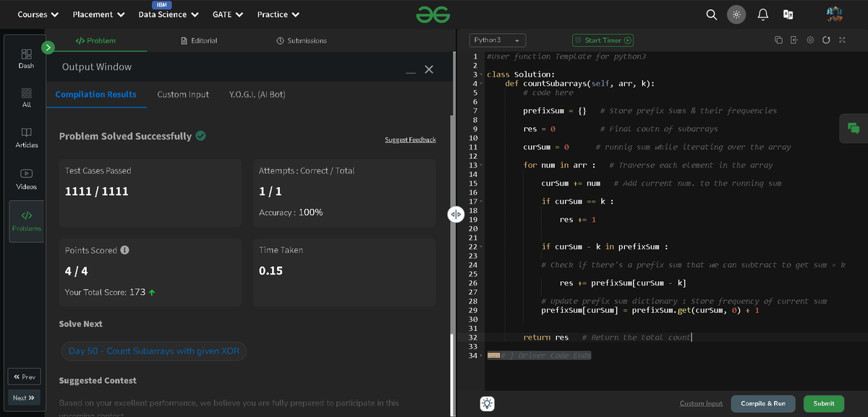Click the reset code circular arrow icon
Screen dimensions: 868x417
coord(826,40)
